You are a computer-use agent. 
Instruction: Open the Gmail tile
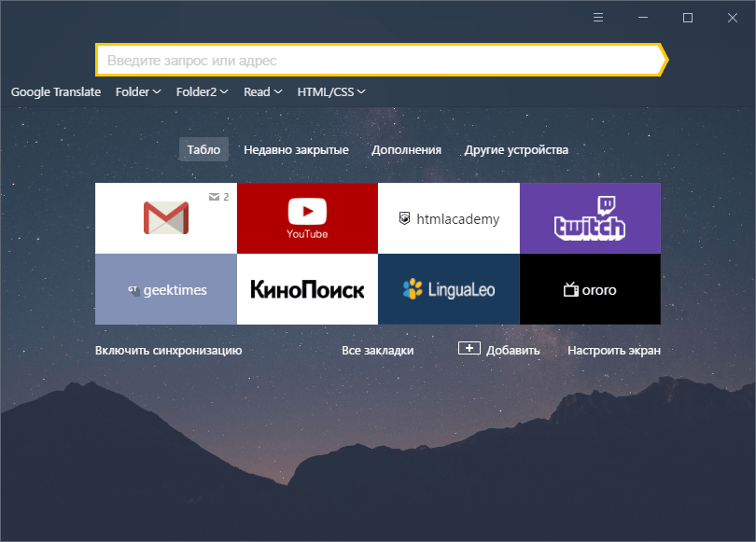coord(166,218)
